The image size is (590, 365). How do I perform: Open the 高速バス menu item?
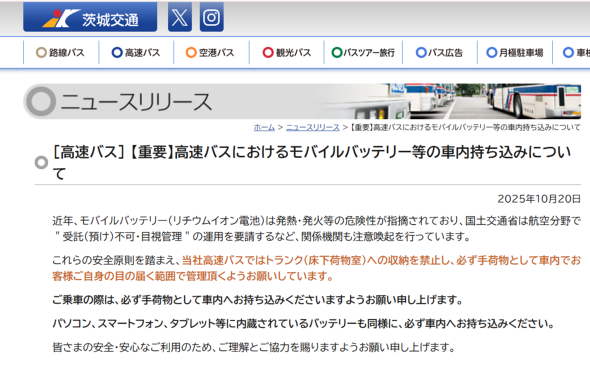[x=136, y=52]
